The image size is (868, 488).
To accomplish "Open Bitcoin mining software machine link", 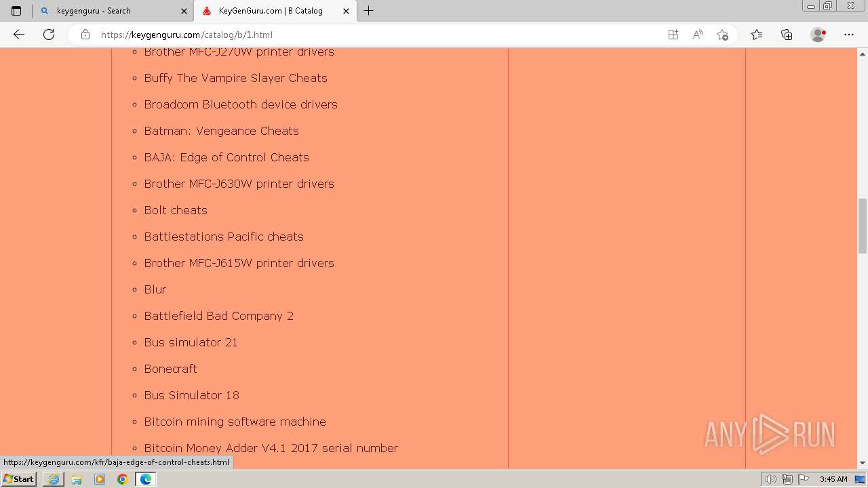I will pyautogui.click(x=235, y=422).
